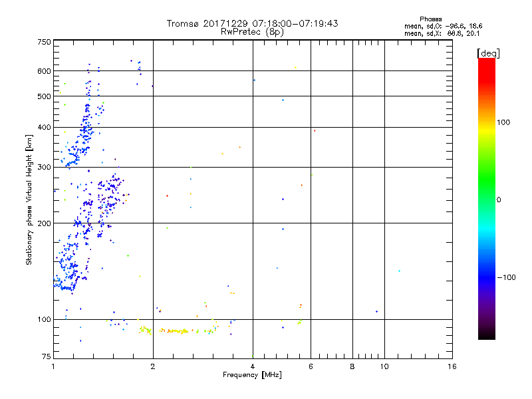This screenshot has height=399, width=532.
Task: Click the y-axis label '750'
Action: pyautogui.click(x=45, y=42)
